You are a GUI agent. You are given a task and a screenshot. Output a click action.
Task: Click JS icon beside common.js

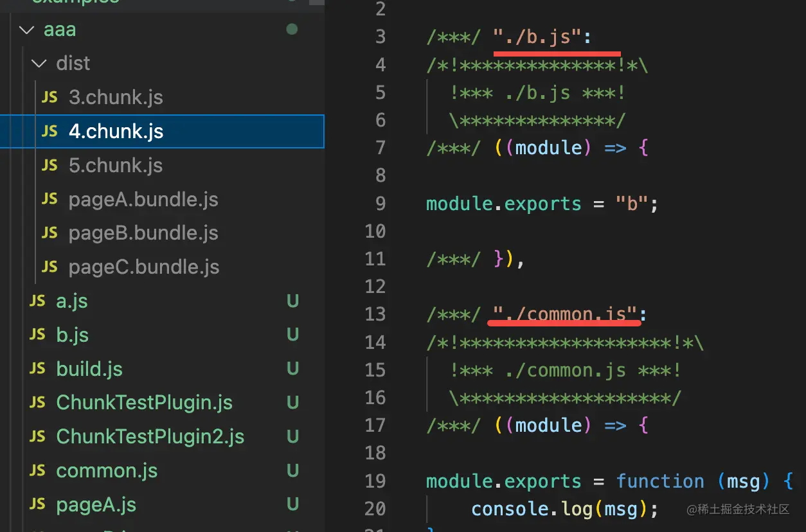[x=38, y=470]
